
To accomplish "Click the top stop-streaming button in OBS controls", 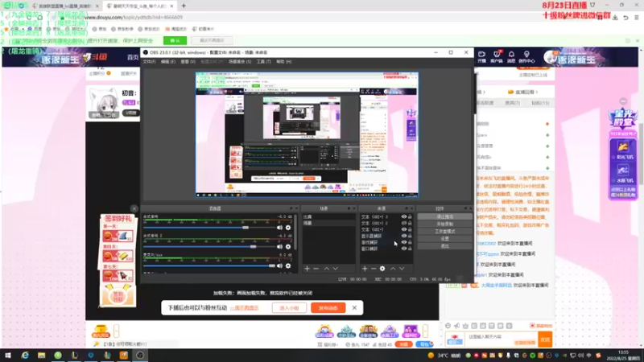I will (445, 216).
